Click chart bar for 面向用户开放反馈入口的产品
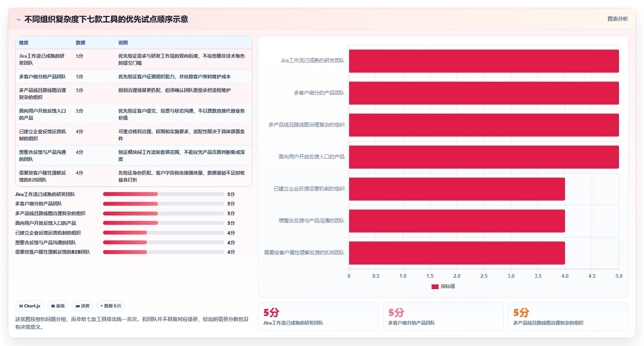Screen dimensions: 644x346 tap(484, 157)
